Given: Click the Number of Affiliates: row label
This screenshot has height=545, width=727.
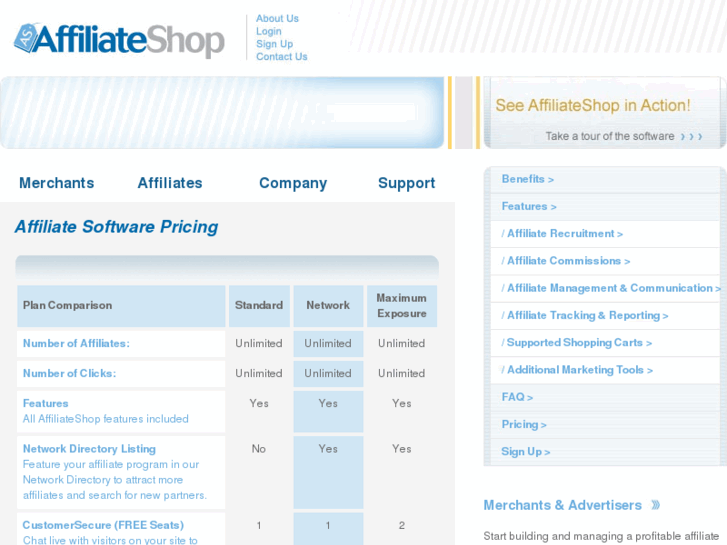Looking at the screenshot, I should [77, 343].
